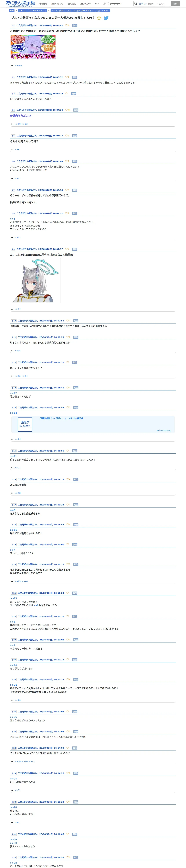Like post 4 with its heart icon
The width and height of the screenshot is (186, 868).
[x=66, y=110]
